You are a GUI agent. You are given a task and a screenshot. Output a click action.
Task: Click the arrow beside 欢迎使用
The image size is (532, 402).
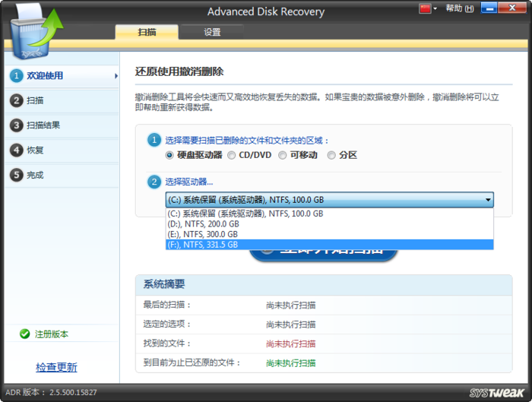tap(116, 76)
